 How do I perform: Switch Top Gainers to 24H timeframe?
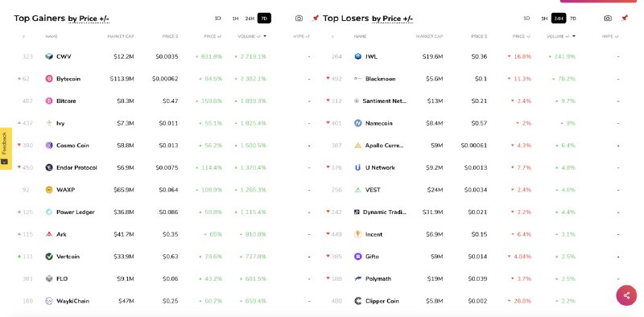click(250, 19)
